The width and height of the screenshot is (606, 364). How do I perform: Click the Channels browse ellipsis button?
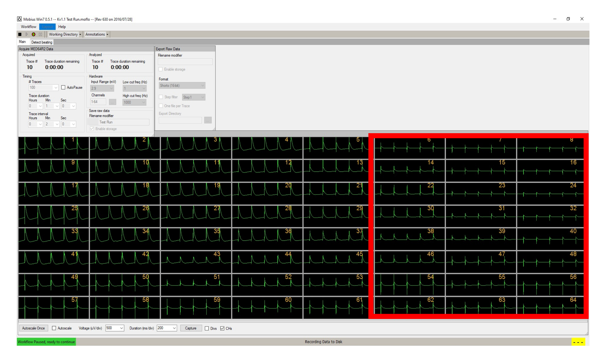pos(113,102)
